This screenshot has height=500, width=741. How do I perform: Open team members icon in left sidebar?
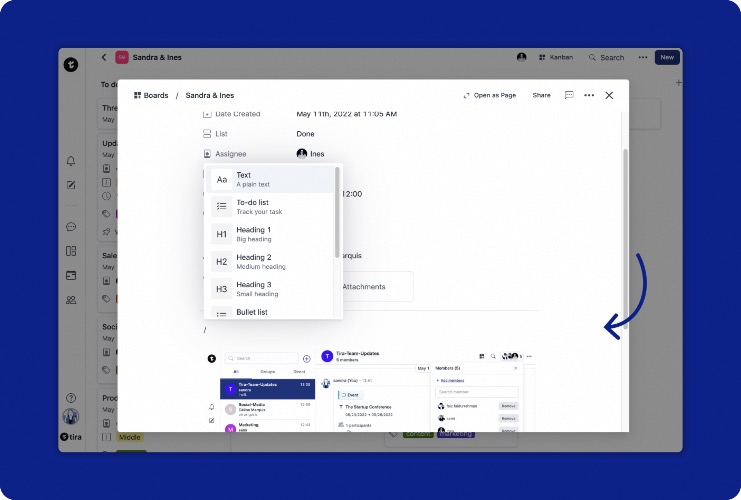coord(71,300)
